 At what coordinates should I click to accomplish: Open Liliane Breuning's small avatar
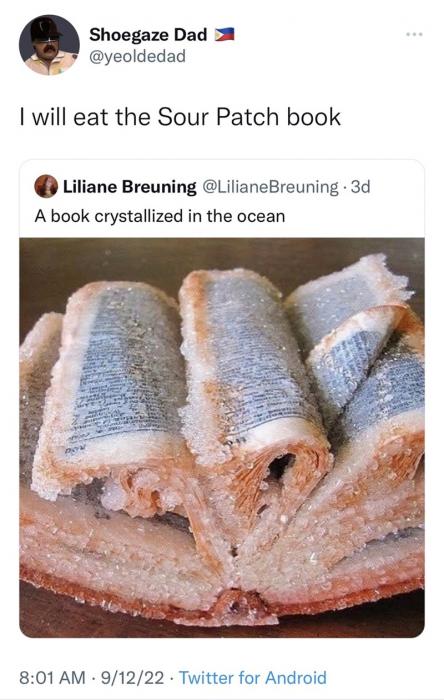coord(46,187)
